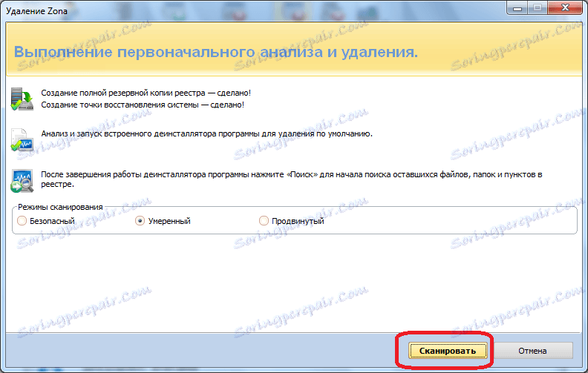Click the registry backup server icon
The width and height of the screenshot is (588, 373).
pyautogui.click(x=22, y=99)
